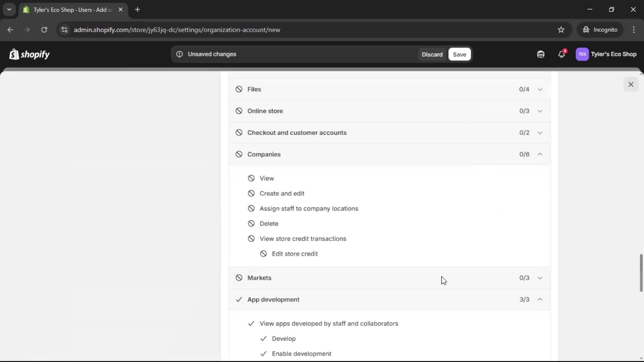The height and width of the screenshot is (362, 644).
Task: Expand the Online store permissions section
Action: [x=540, y=111]
